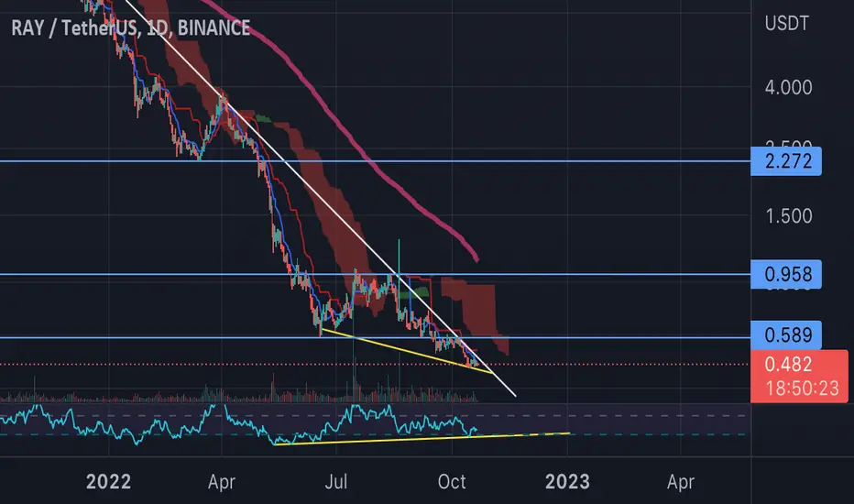Select the 0.589 price level label

coord(786,334)
